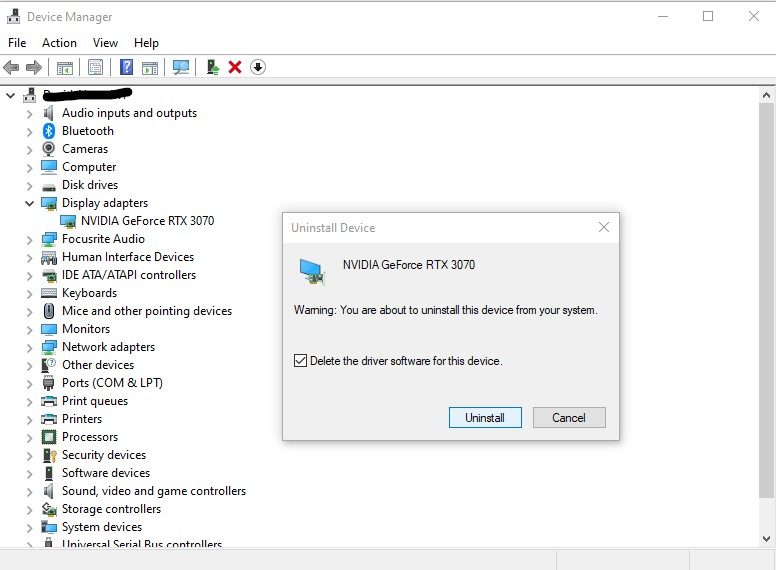Screen dimensions: 776x570
Task: Close the Uninstall Device dialog
Action: click(x=604, y=227)
